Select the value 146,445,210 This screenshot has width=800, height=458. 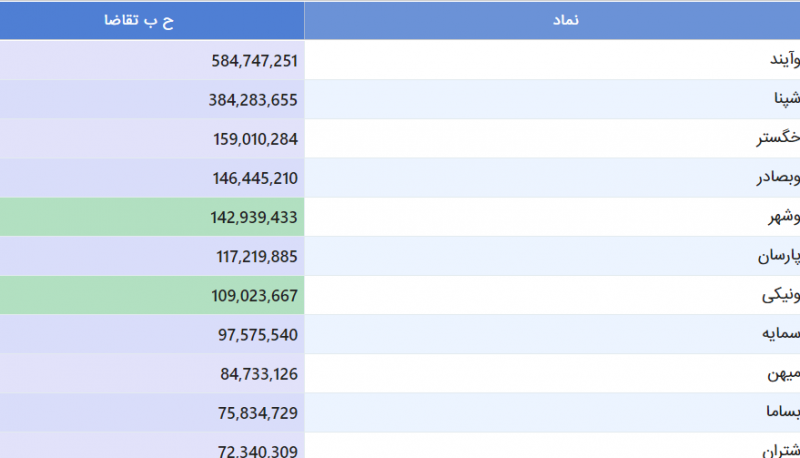tap(255, 179)
